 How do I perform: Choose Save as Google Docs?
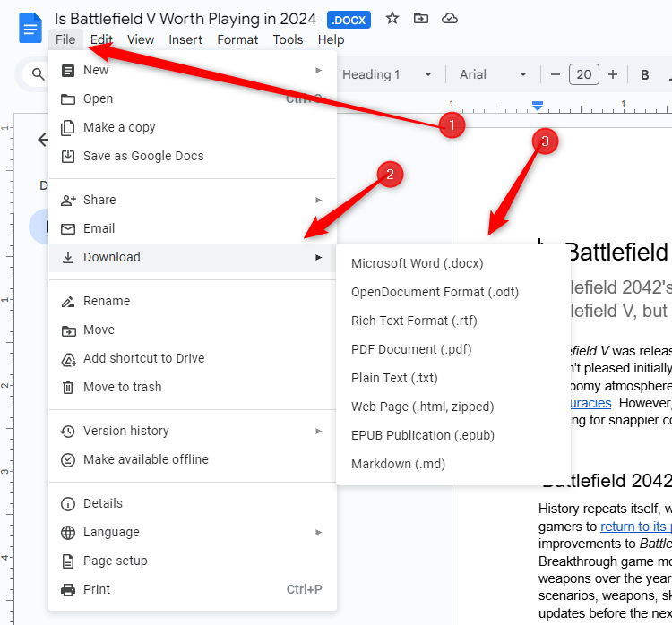tap(193, 156)
